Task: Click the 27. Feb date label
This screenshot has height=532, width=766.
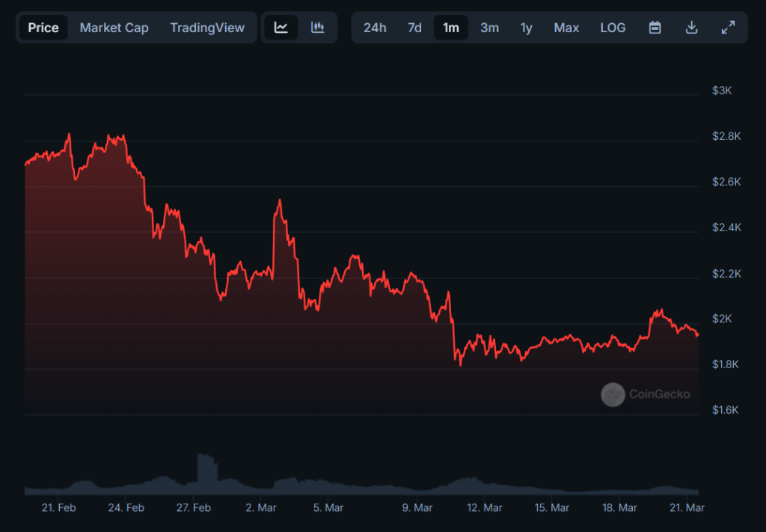Action: pyautogui.click(x=194, y=507)
